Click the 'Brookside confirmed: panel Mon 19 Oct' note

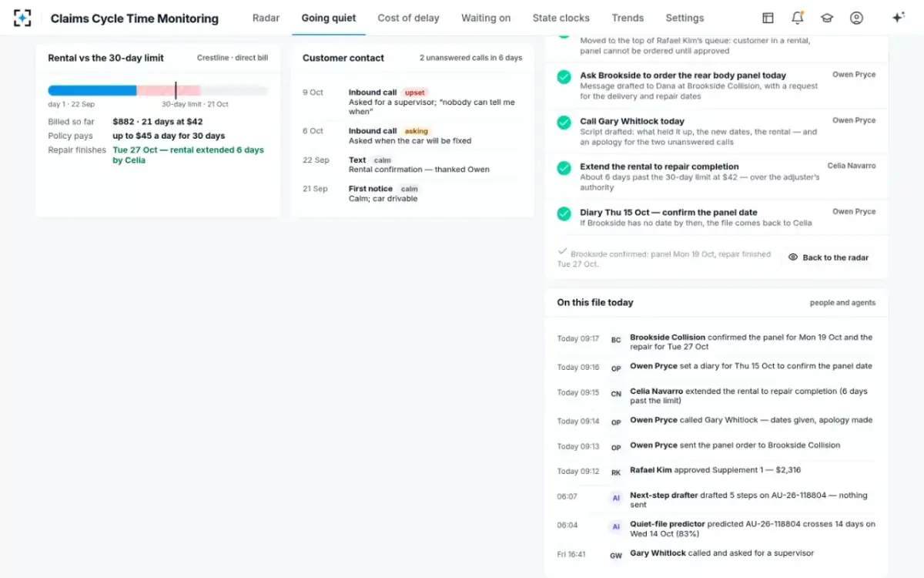[x=664, y=258]
